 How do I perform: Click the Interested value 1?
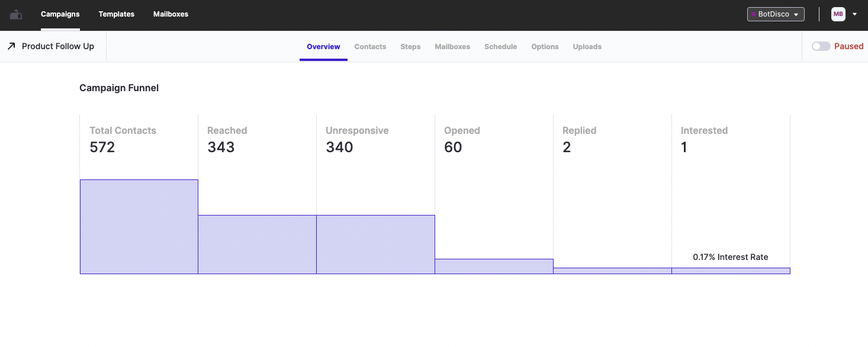684,147
